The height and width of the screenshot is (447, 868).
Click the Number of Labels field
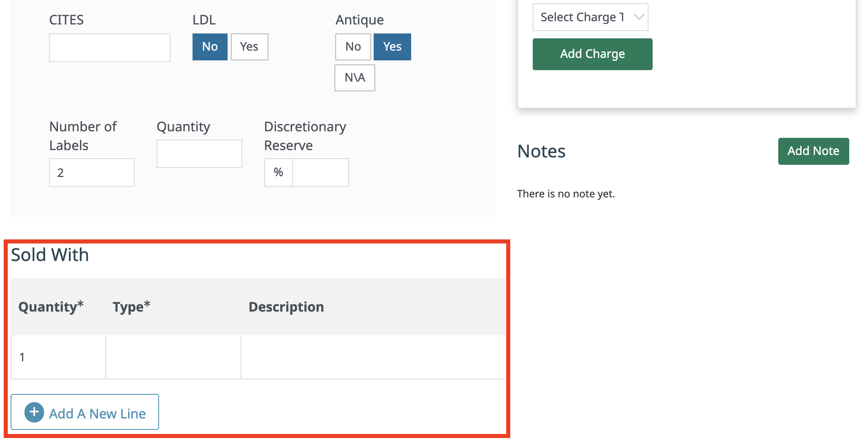pyautogui.click(x=92, y=173)
